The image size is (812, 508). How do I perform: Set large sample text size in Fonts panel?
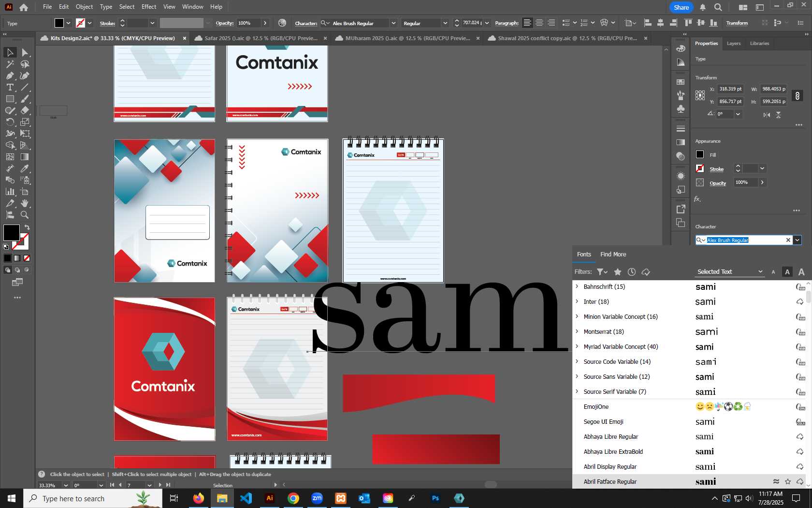click(801, 272)
